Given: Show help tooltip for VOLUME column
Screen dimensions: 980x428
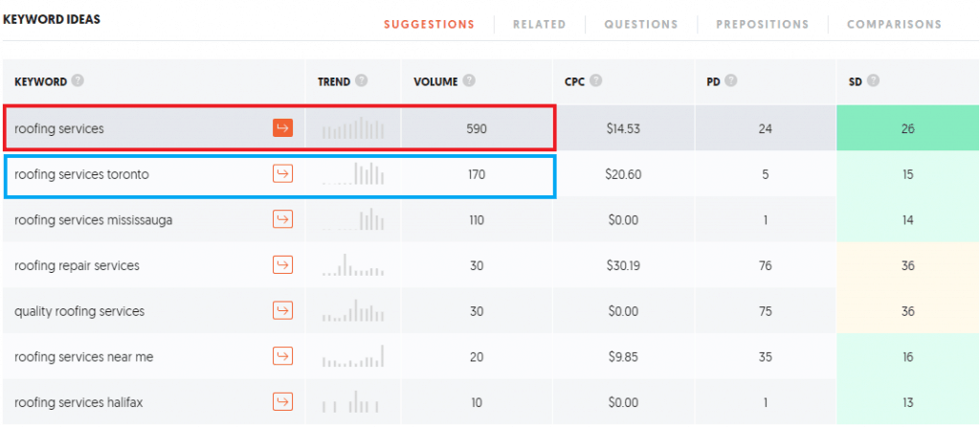Looking at the screenshot, I should pos(469,80).
